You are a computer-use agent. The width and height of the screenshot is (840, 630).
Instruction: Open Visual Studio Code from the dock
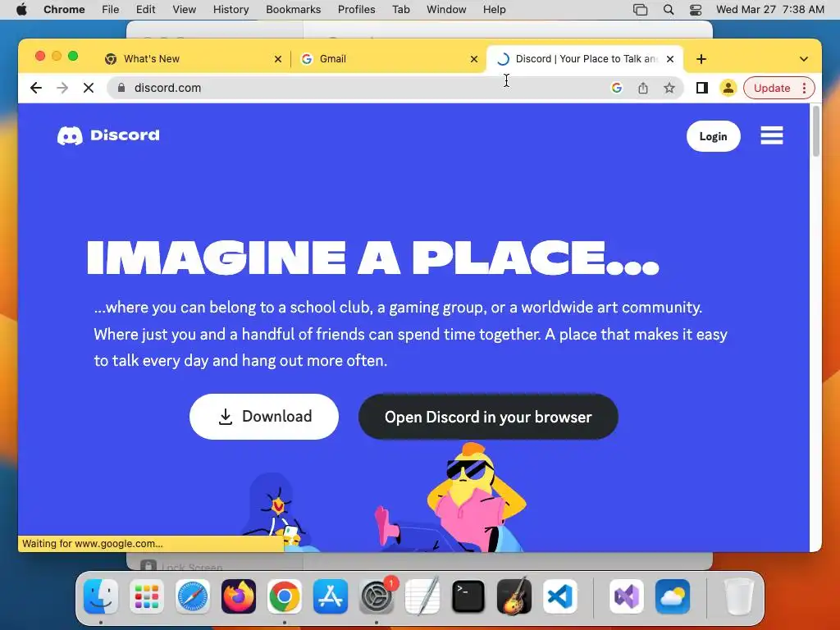559,596
